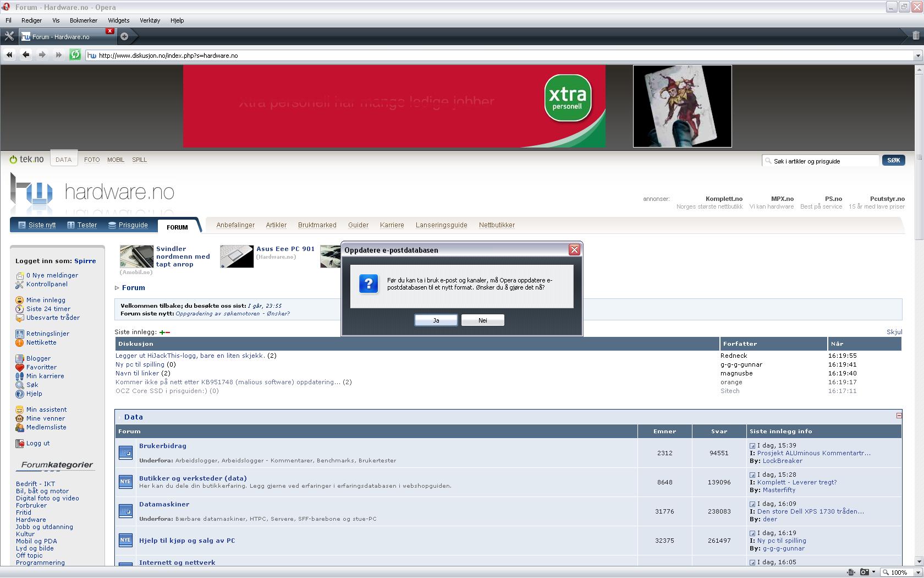Open the Fil menu
924x578 pixels.
pos(8,20)
